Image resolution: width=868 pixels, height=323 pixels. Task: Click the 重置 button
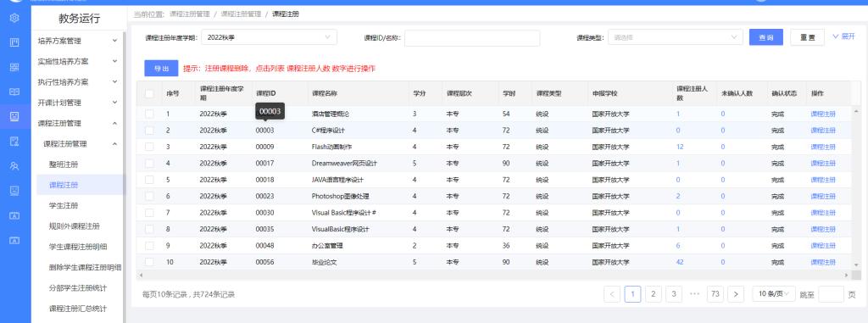[x=807, y=37]
